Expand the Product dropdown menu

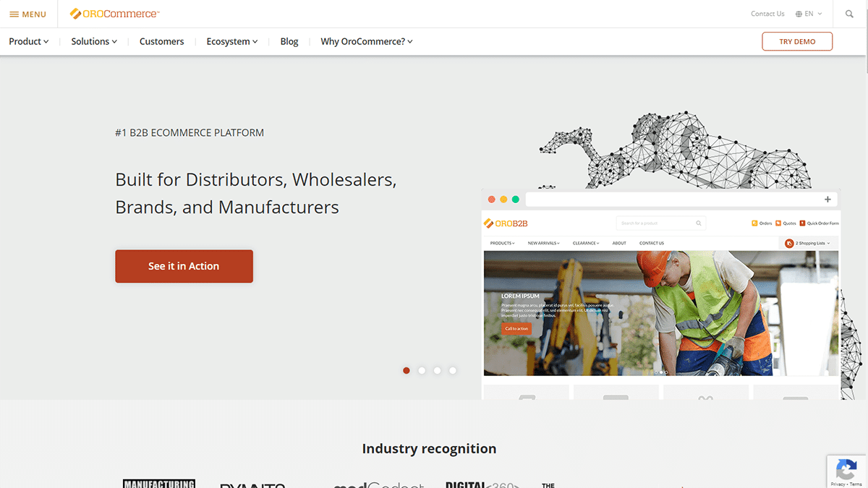click(x=29, y=41)
